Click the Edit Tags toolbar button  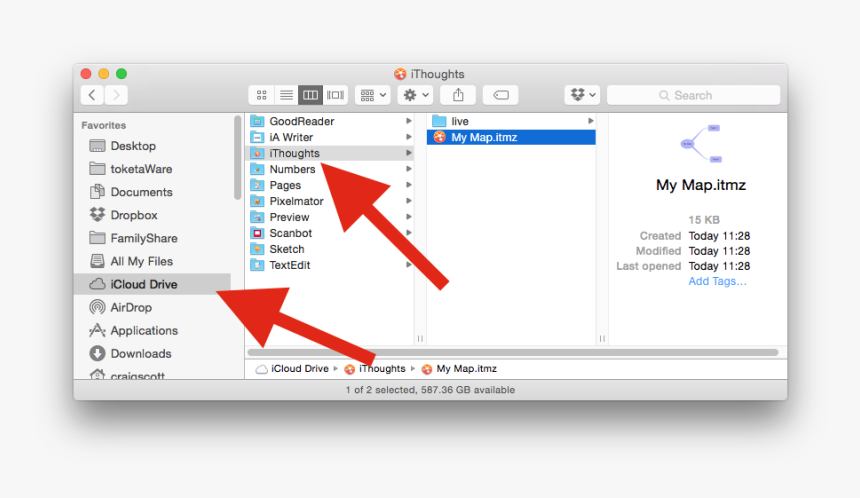click(501, 95)
